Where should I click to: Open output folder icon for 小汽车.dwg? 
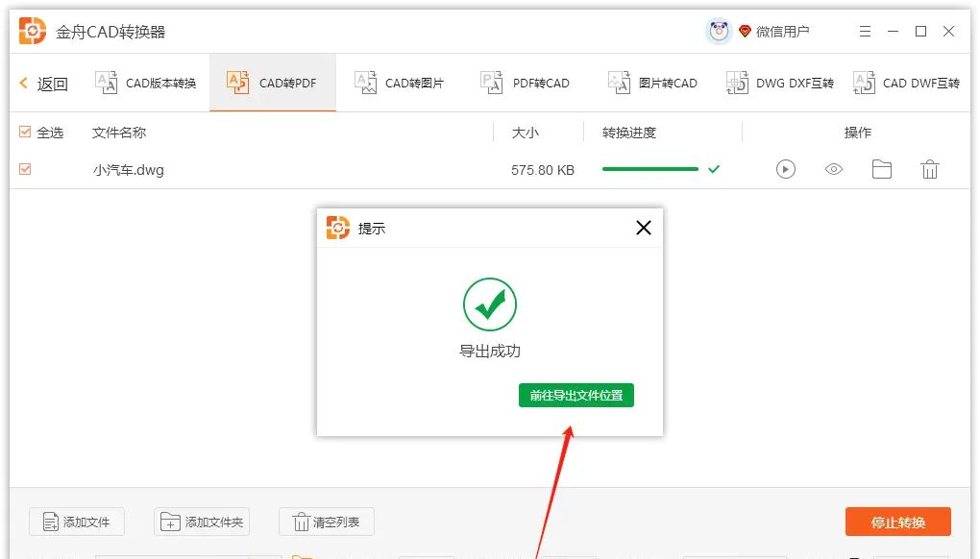tap(882, 169)
